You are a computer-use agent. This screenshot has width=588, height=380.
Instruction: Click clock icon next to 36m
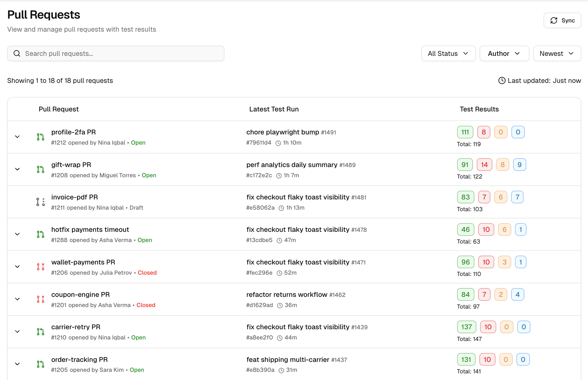[280, 306]
